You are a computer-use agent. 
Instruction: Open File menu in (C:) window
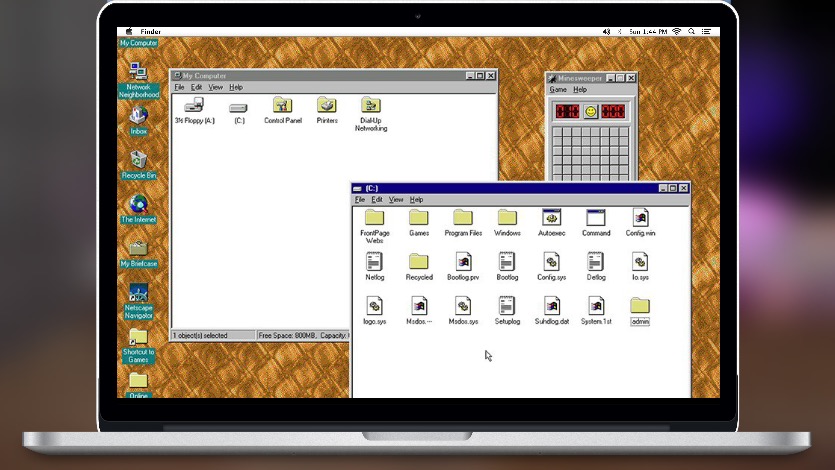(359, 200)
